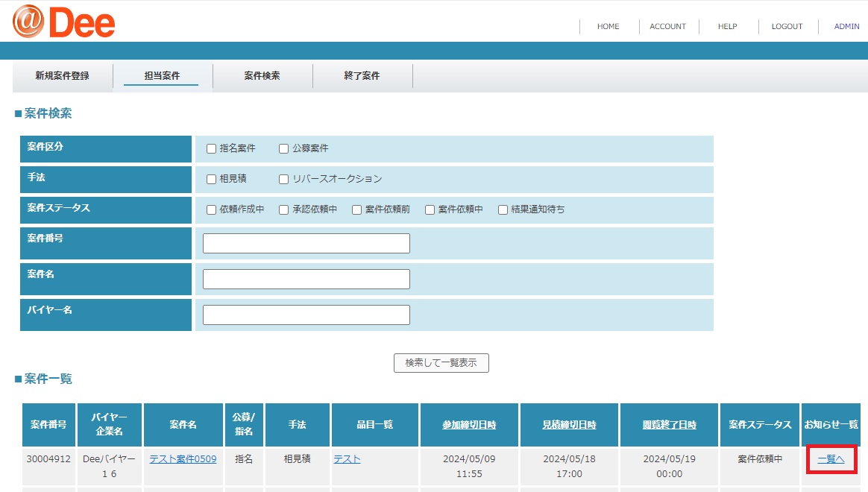Switch to the 新規案件登録 tab
This screenshot has height=492, width=868.
(x=63, y=76)
